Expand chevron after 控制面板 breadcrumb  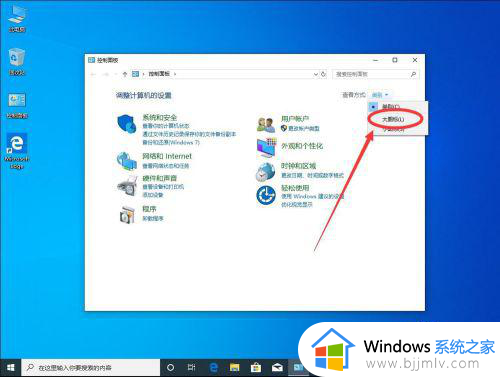175,74
